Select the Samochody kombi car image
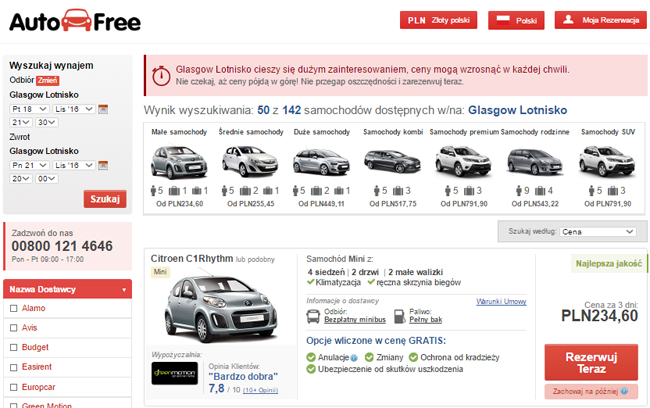650x408 pixels. [x=392, y=161]
